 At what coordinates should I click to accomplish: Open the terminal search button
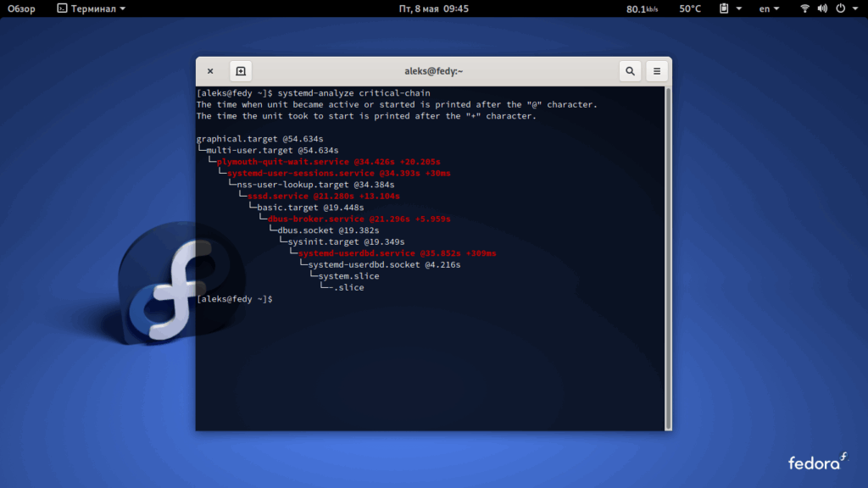[x=630, y=71]
